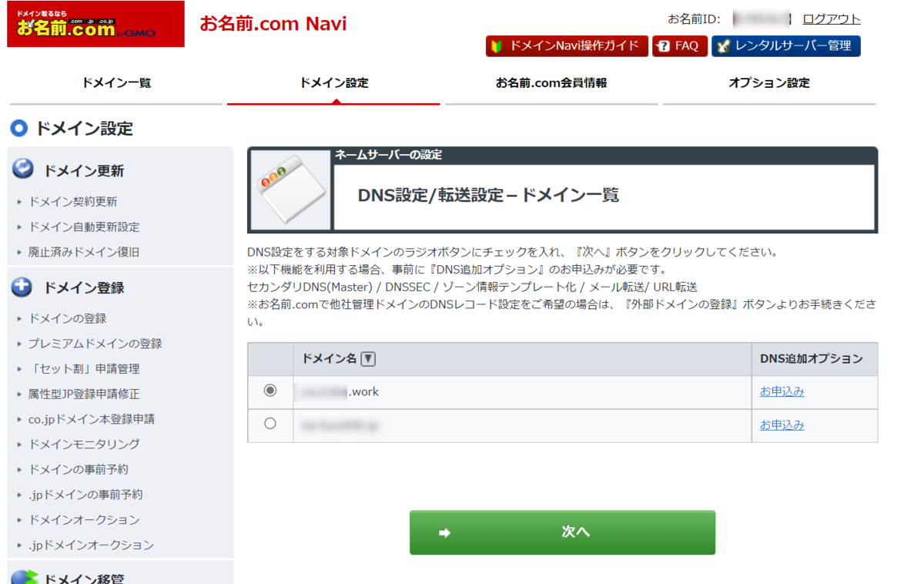The height and width of the screenshot is (584, 924).
Task: Click the ドメイン登録 plus icon
Action: (x=22, y=287)
